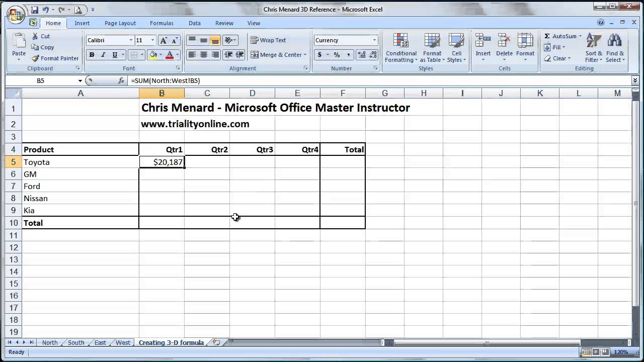
Task: Click the Copy button
Action: coord(43,47)
